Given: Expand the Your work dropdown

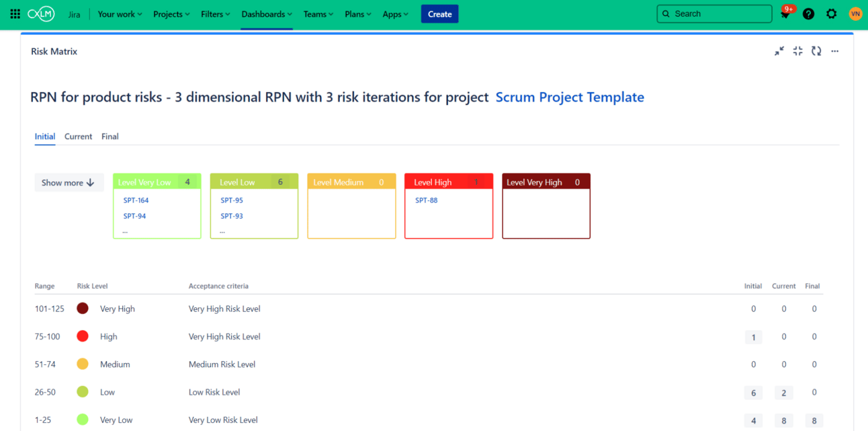Looking at the screenshot, I should coord(120,14).
